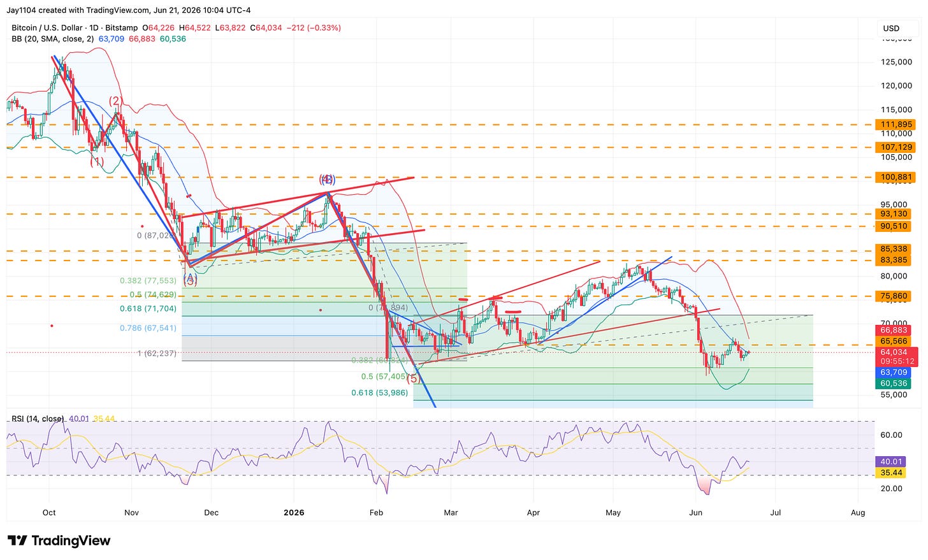Select the 107,129 orange price level tag
The height and width of the screenshot is (560, 928).
(x=896, y=147)
